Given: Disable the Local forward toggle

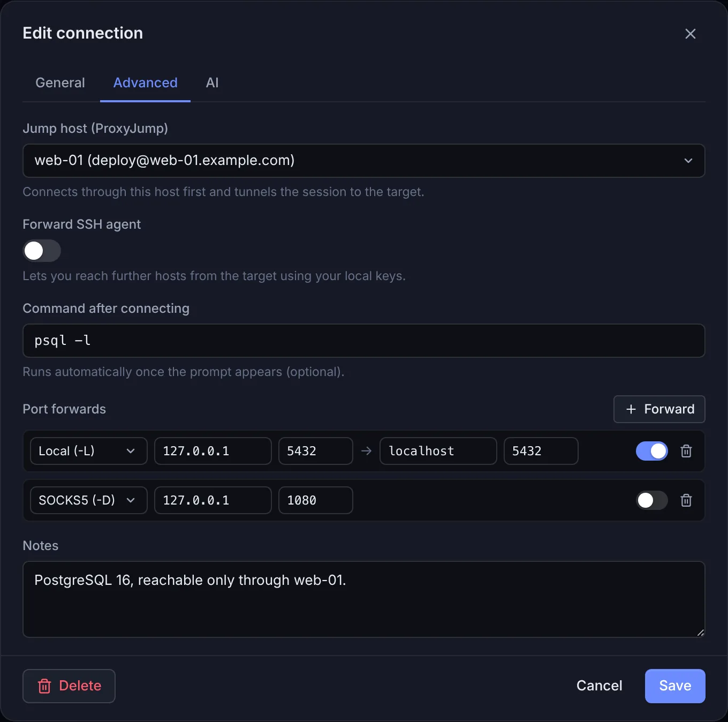Looking at the screenshot, I should [x=652, y=451].
